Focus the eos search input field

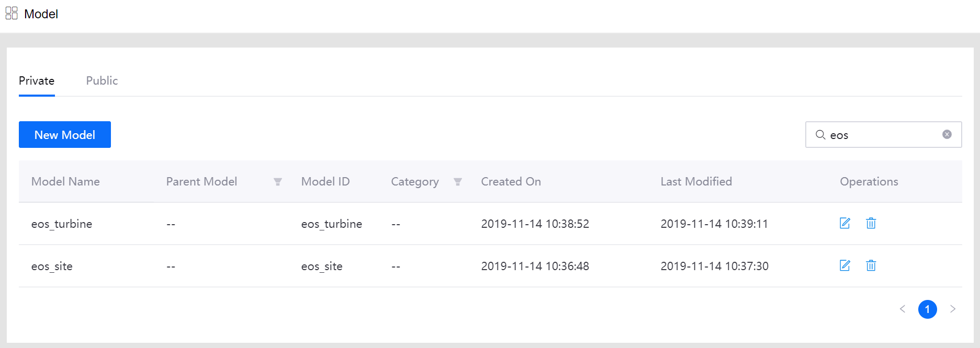(x=884, y=135)
